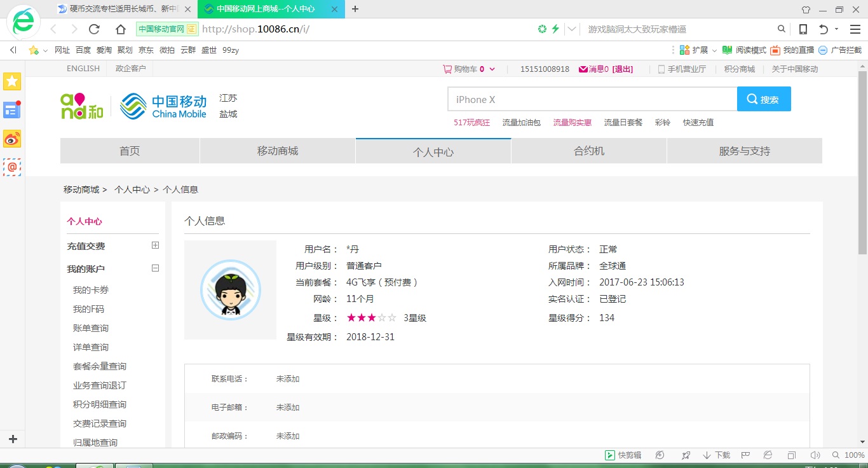Toggle 广告拦截 ad blocking
Image resolution: width=868 pixels, height=468 pixels.
click(840, 50)
